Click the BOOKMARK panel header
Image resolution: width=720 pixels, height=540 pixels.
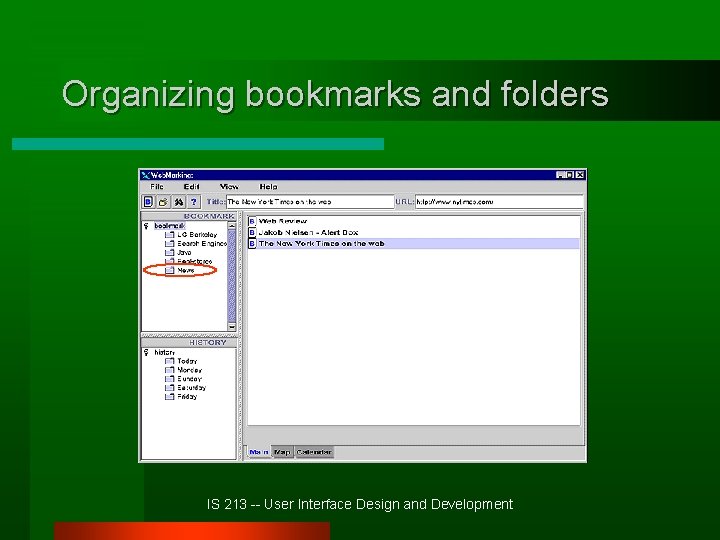click(189, 216)
